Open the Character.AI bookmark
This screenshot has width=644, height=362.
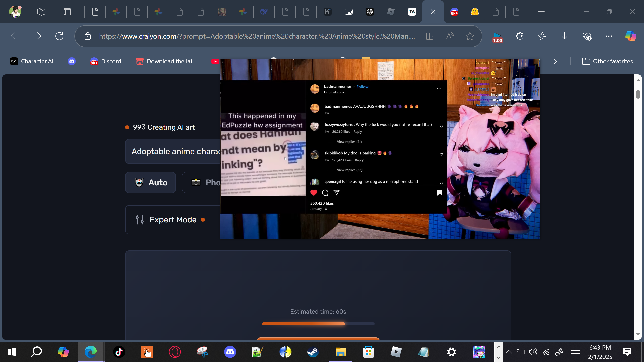(x=32, y=61)
